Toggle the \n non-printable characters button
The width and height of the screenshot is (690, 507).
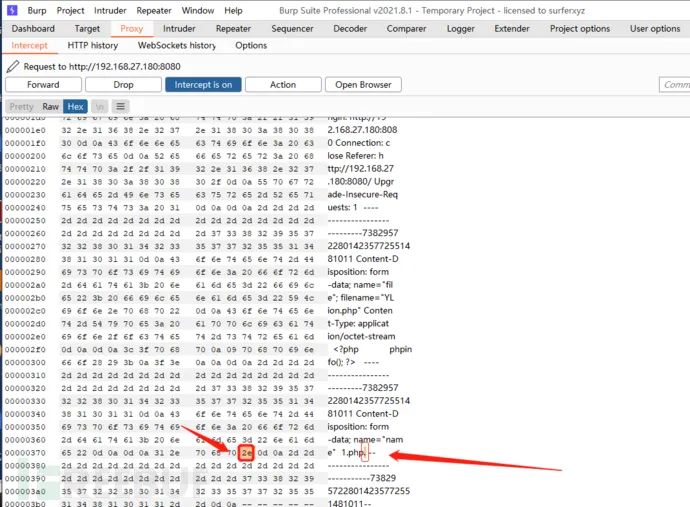pos(100,107)
